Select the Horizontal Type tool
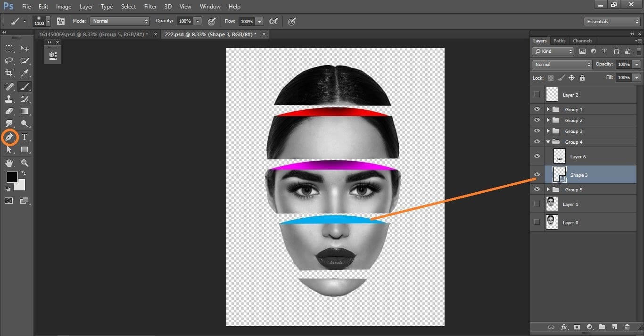644x336 pixels. click(x=25, y=137)
